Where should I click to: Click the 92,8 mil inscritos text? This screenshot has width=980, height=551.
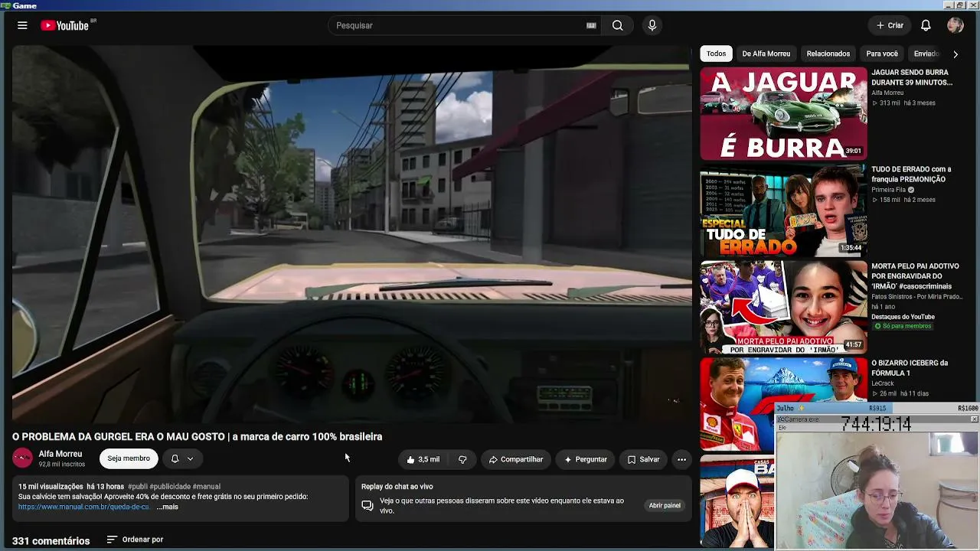[x=62, y=465]
